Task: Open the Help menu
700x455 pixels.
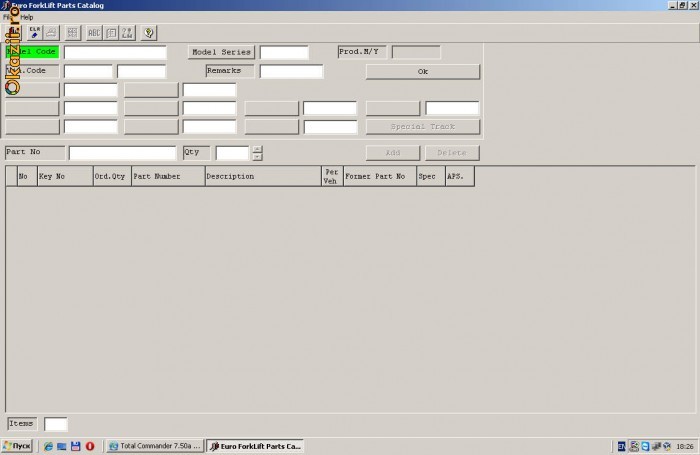Action: tap(27, 17)
